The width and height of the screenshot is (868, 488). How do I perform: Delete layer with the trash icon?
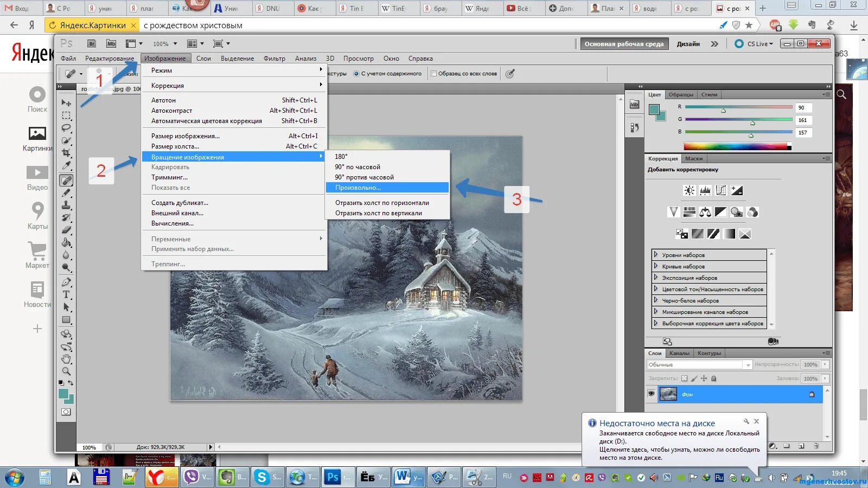click(816, 446)
